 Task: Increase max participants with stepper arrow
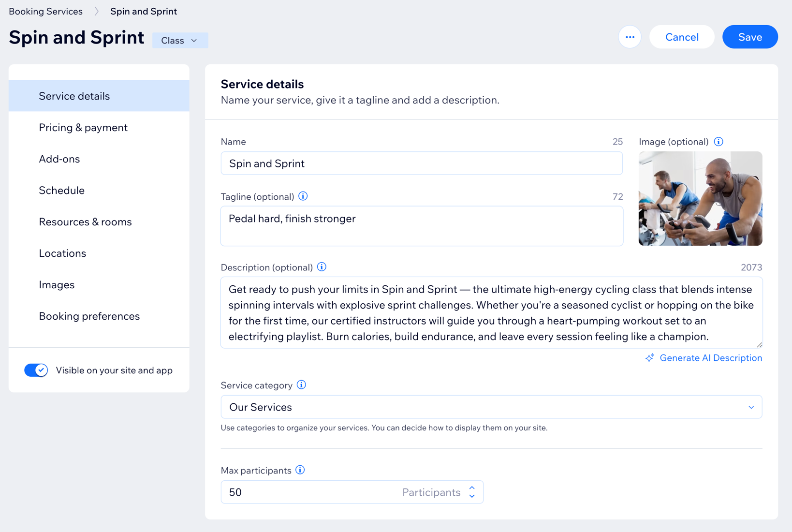click(x=472, y=488)
